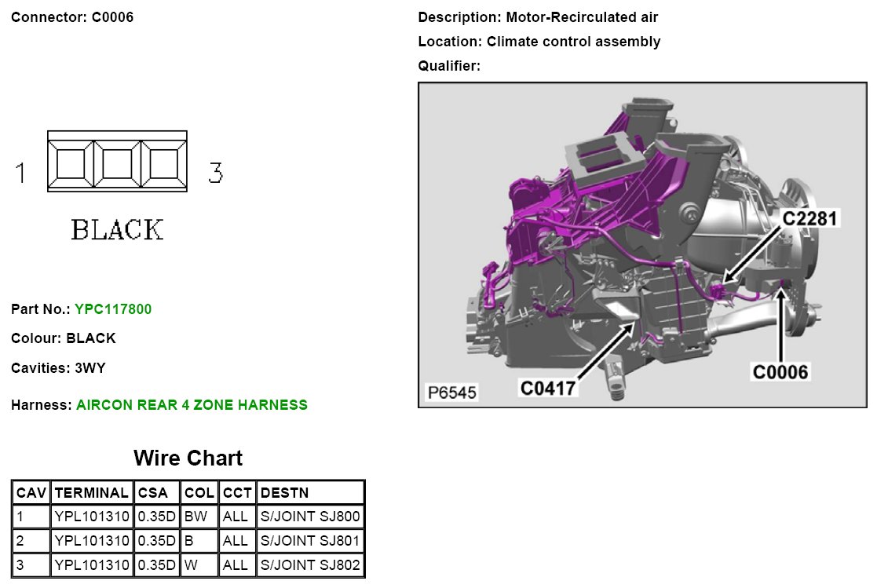877x588 pixels.
Task: Click the third cavity in the connector diagram
Action: 163,163
